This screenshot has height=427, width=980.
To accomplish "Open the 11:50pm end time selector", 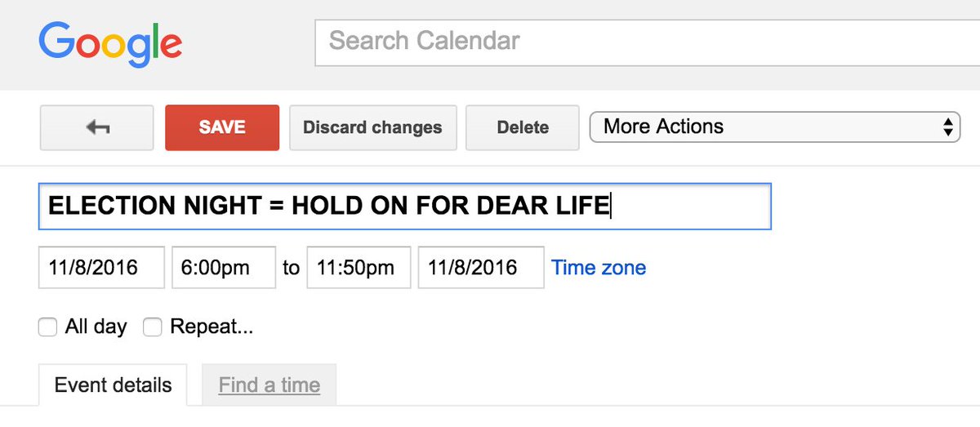I will tap(359, 267).
